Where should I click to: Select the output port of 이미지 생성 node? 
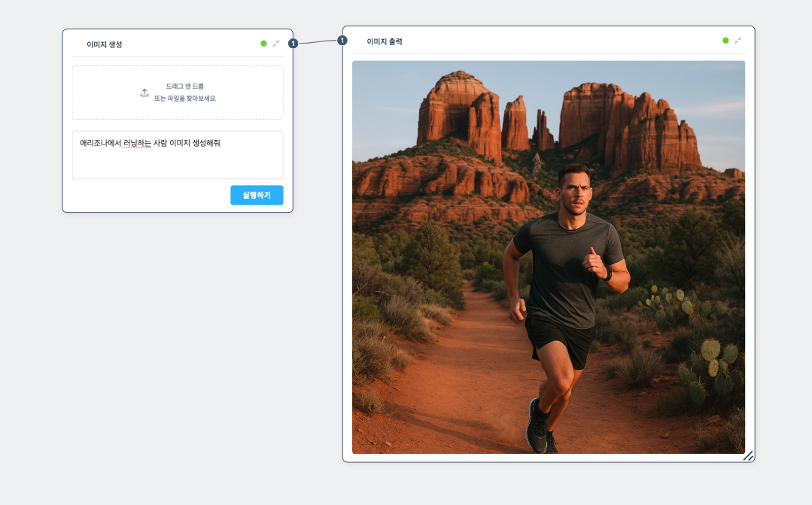[x=293, y=44]
